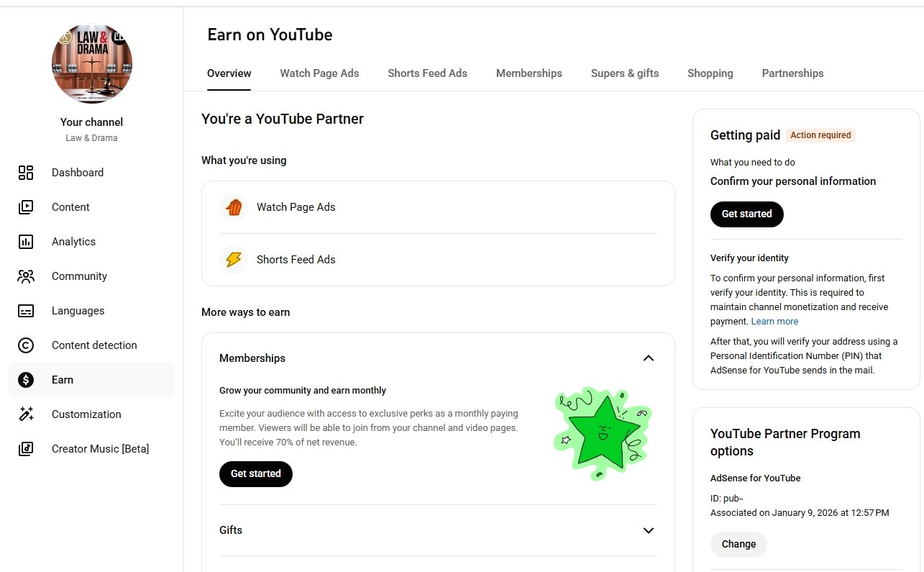Click the Learn more link
The height and width of the screenshot is (572, 924).
click(x=774, y=322)
